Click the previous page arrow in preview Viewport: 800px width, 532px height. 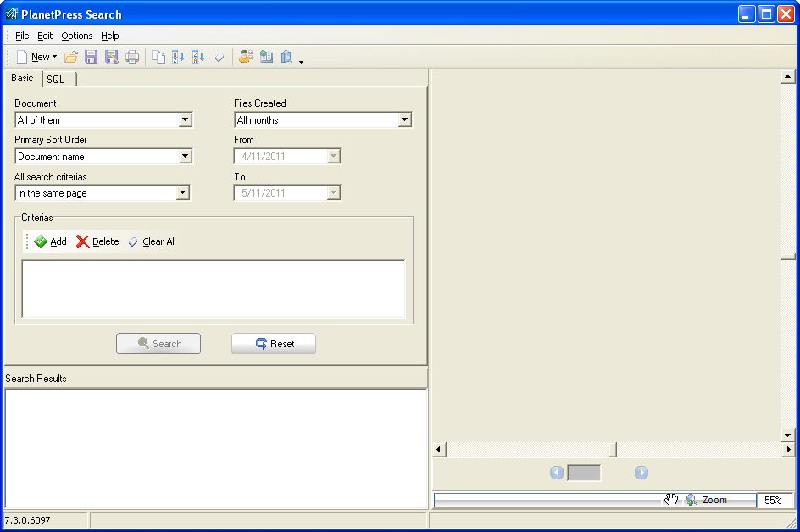(x=557, y=473)
